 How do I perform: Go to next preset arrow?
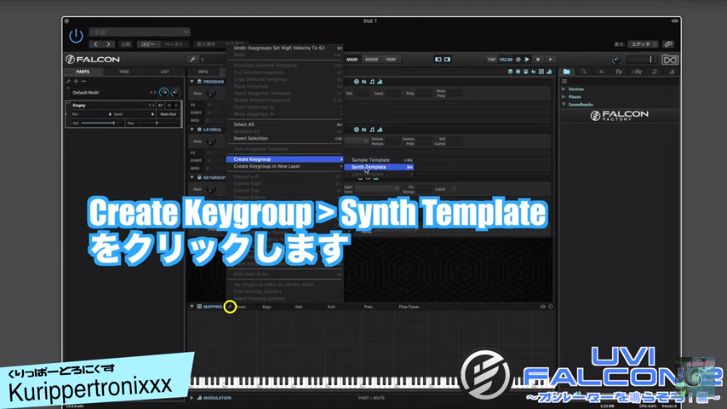(108, 45)
